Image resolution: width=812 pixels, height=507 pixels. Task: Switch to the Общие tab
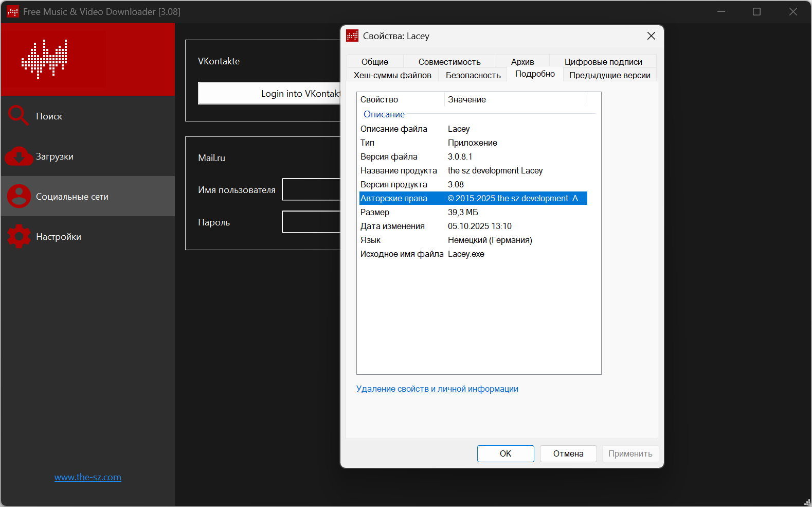[x=374, y=62]
